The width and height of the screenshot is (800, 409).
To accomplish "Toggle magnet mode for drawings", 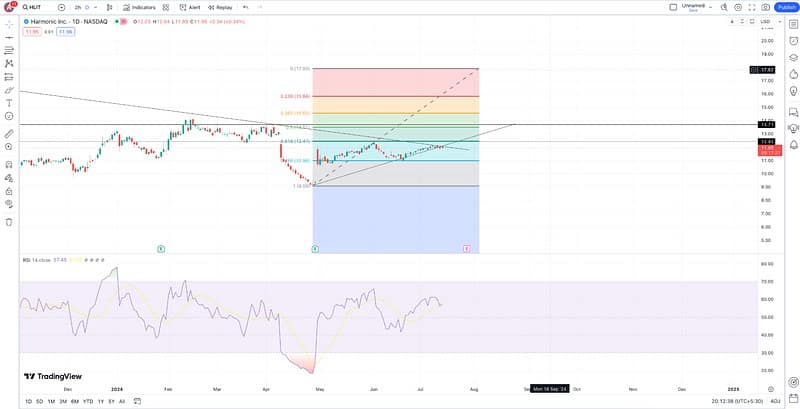I will [x=9, y=165].
